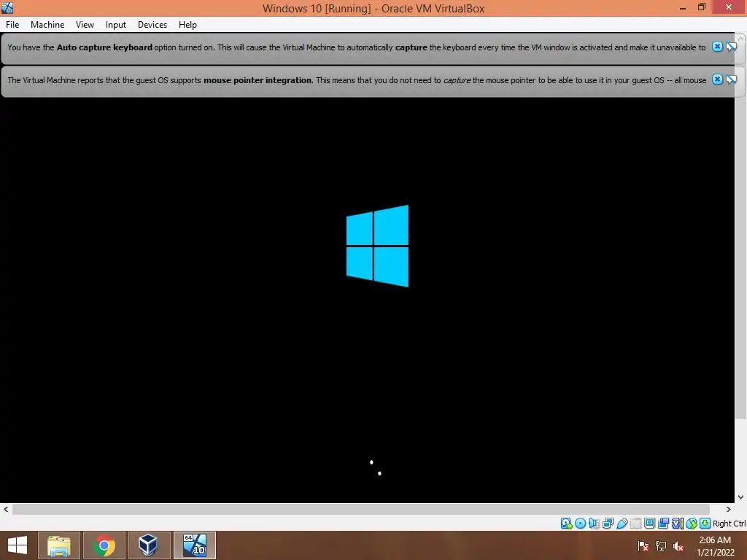Click the Action Center flag tray icon

click(643, 545)
